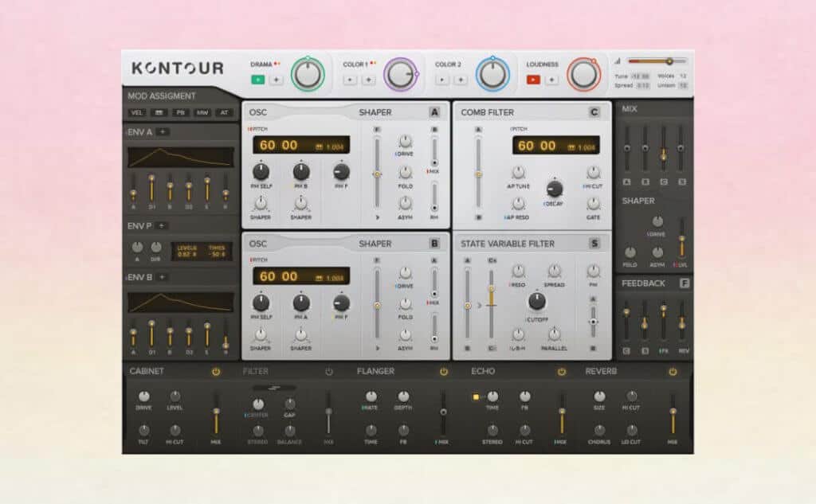Click the PM SELF knob in OSC A
This screenshot has width=816, height=504.
click(x=261, y=171)
